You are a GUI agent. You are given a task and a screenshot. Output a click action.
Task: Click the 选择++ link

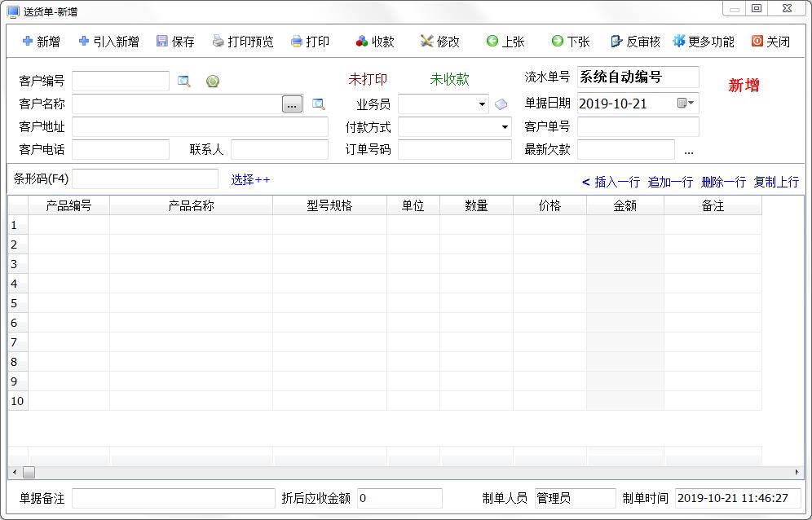pyautogui.click(x=250, y=179)
